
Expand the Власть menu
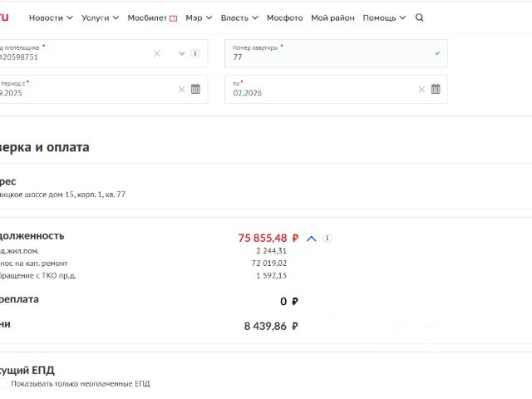coord(239,17)
